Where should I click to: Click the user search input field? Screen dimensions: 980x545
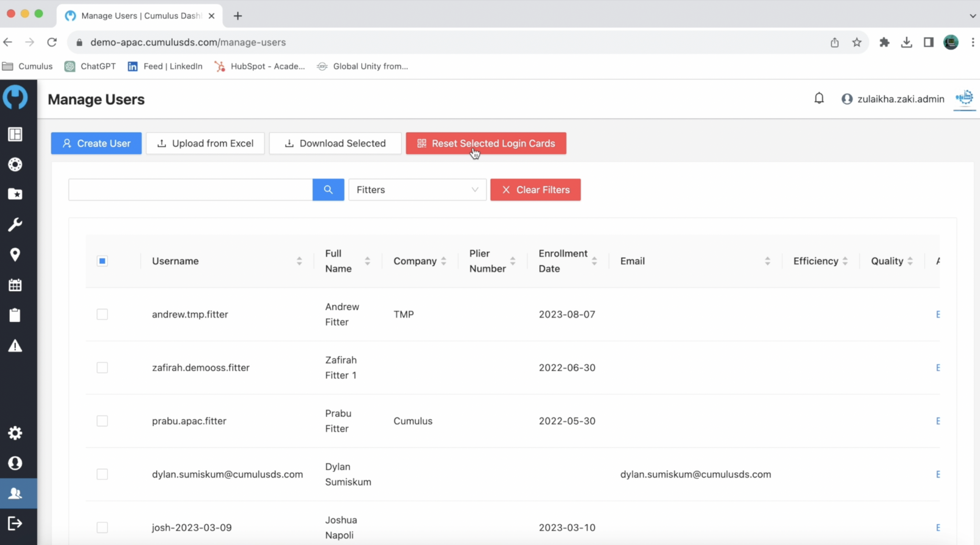(x=190, y=189)
